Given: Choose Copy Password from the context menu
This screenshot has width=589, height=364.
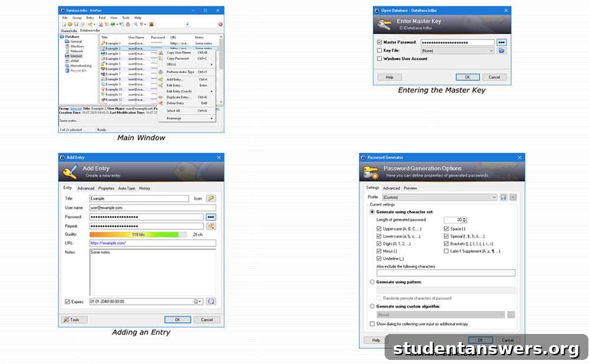Looking at the screenshot, I should click(178, 58).
